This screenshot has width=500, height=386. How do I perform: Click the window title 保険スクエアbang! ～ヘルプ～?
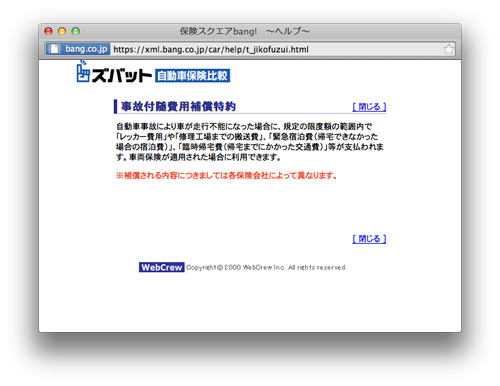coord(245,31)
